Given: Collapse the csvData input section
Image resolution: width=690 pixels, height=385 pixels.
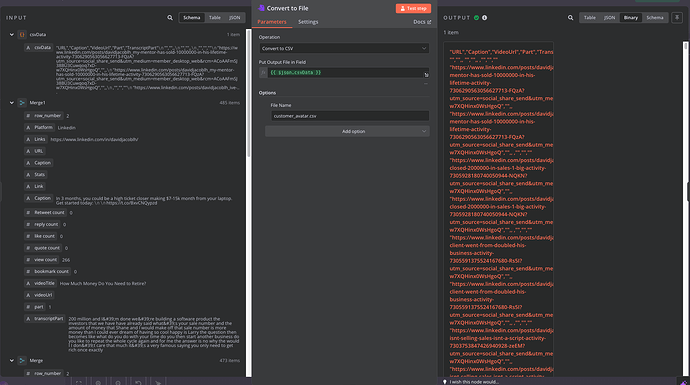Looking at the screenshot, I should (12, 34).
